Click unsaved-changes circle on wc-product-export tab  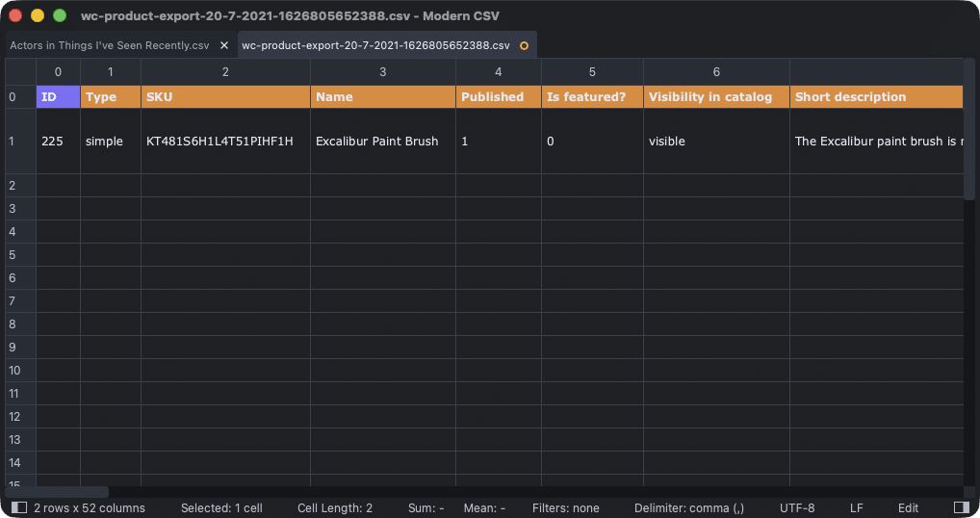[x=525, y=45]
